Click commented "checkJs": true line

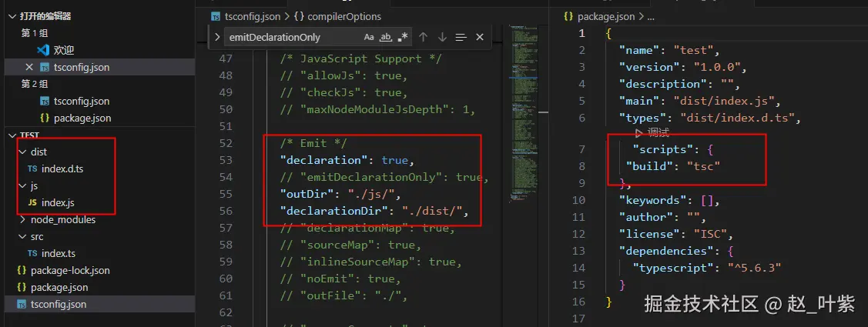[x=344, y=92]
